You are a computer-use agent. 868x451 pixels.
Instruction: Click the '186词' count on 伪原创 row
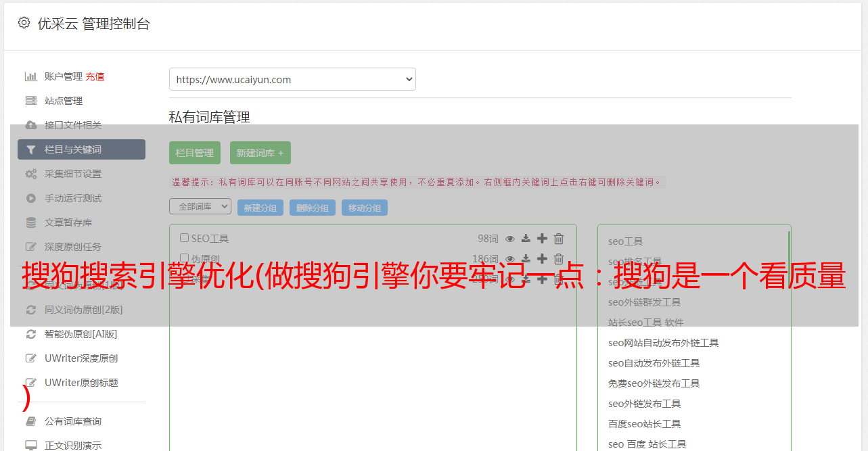485,259
